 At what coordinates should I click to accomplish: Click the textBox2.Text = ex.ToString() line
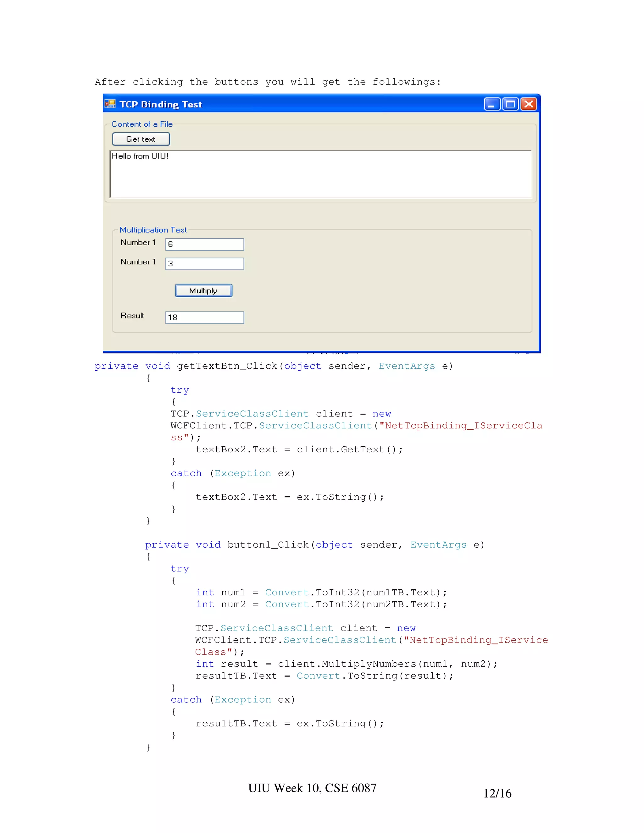[290, 497]
